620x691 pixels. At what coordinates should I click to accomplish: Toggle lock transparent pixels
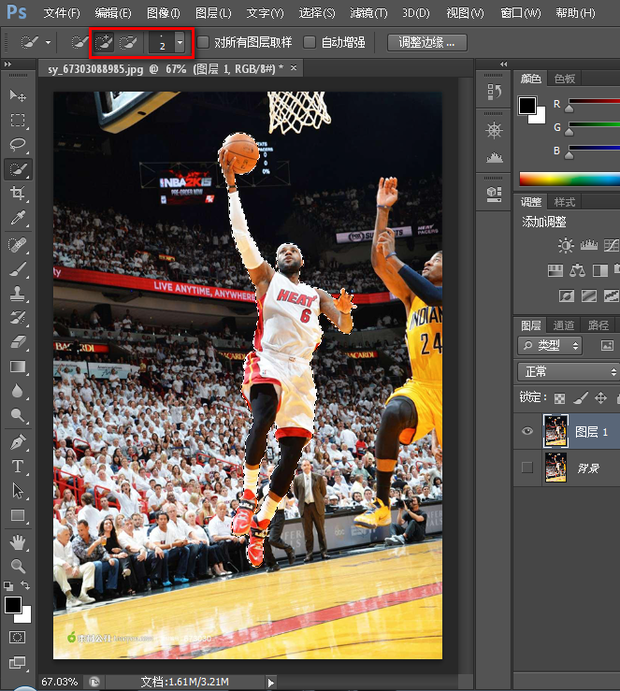pyautogui.click(x=560, y=398)
